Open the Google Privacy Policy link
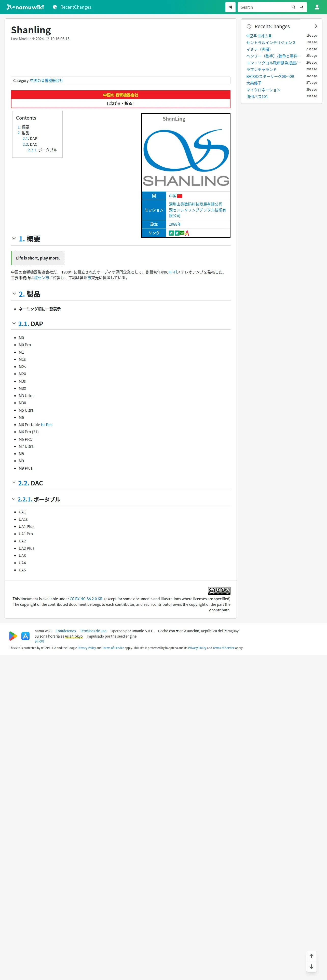Screen dimensions: 327x980 tap(87, 648)
